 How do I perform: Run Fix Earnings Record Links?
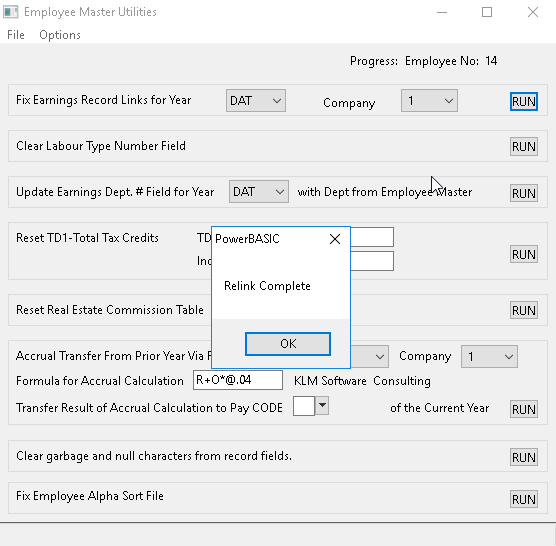coord(524,101)
